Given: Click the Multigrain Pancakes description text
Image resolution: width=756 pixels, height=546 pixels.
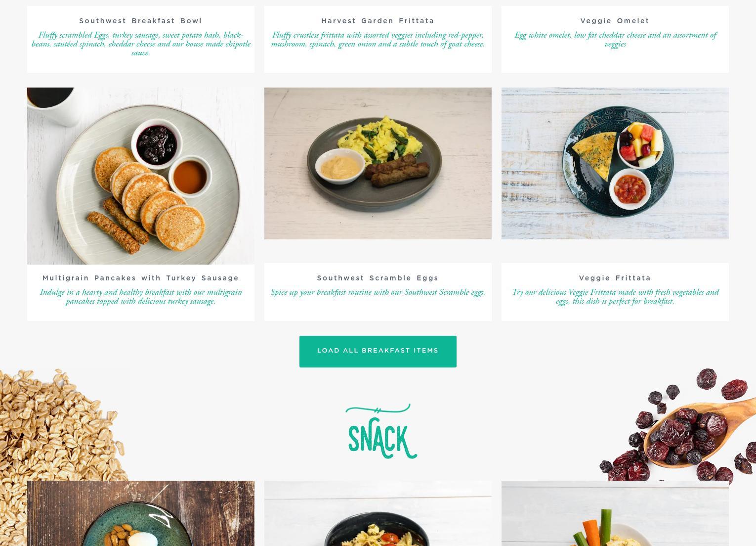Looking at the screenshot, I should (x=141, y=297).
